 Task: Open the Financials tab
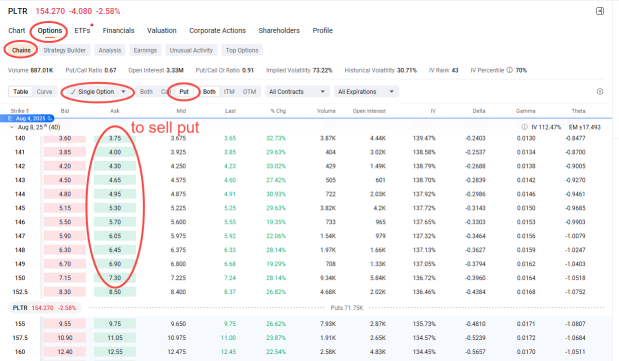point(118,30)
